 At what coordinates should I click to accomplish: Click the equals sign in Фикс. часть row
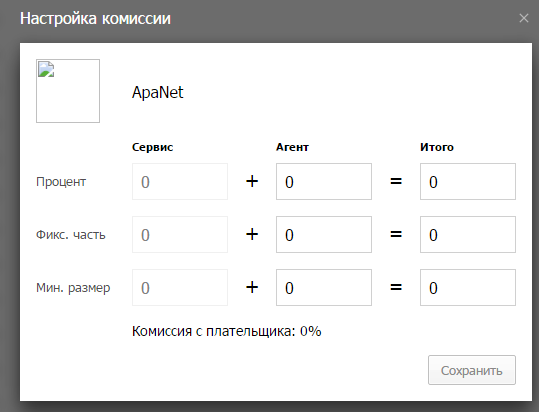[x=396, y=234]
